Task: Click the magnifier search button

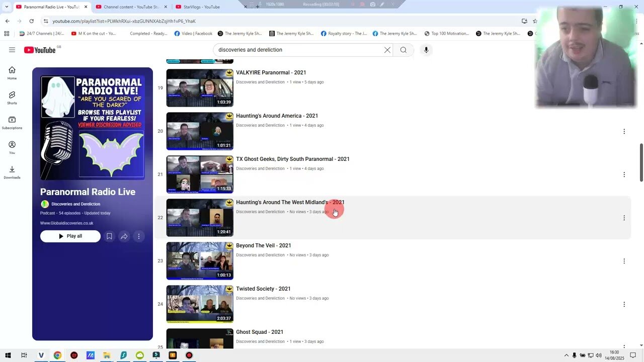Action: 404,50
